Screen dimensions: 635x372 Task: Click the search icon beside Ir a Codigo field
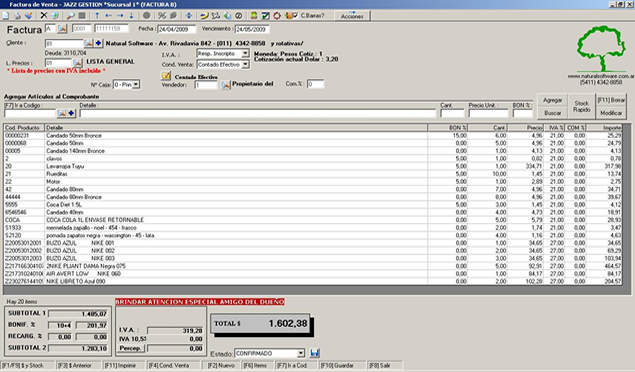61,113
